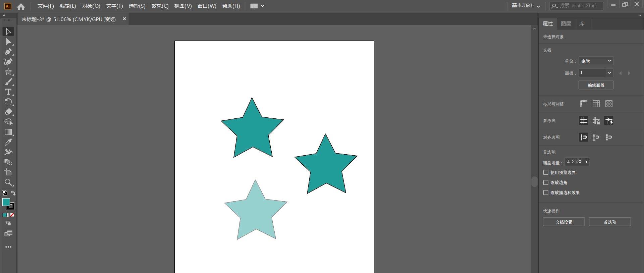This screenshot has width=644, height=273.
Task: Open the 基本功能 workspace switcher
Action: (x=526, y=6)
